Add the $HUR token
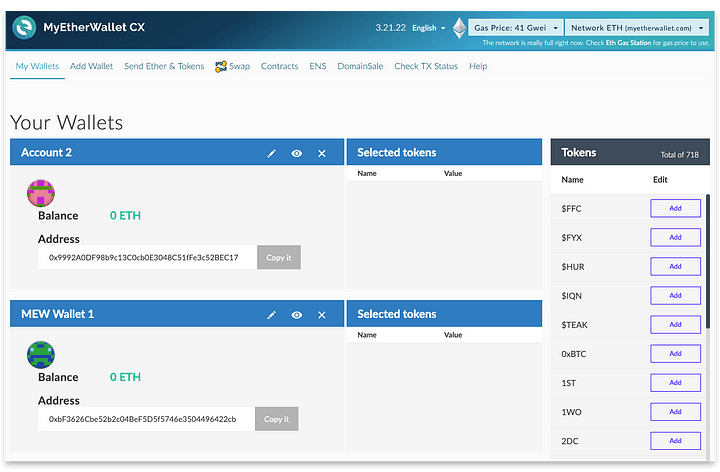Screen dimensions: 720x472 [x=675, y=266]
